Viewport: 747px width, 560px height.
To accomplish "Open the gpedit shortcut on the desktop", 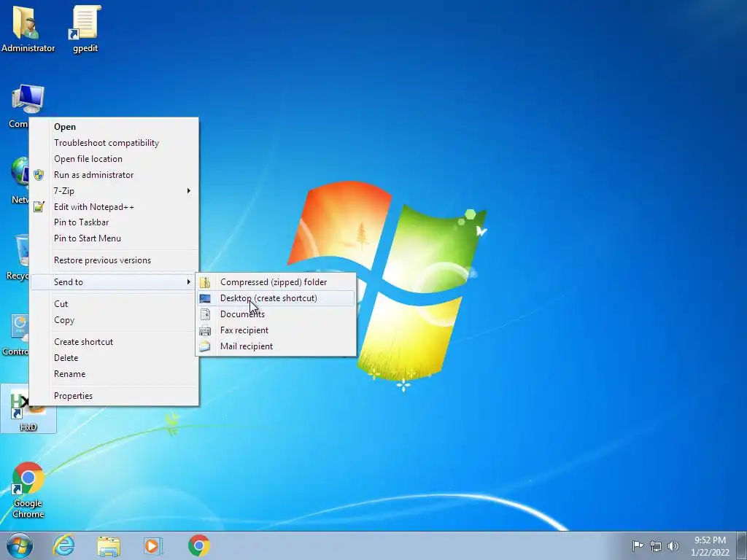I will click(85, 28).
